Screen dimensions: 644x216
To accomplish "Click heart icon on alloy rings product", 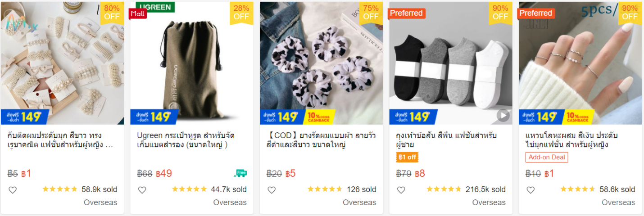I will [x=531, y=190].
